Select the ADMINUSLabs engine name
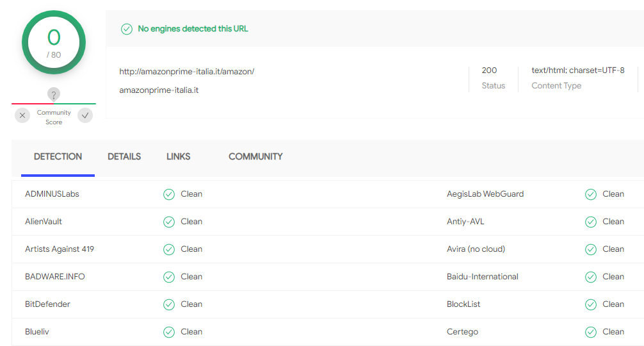 pos(52,194)
